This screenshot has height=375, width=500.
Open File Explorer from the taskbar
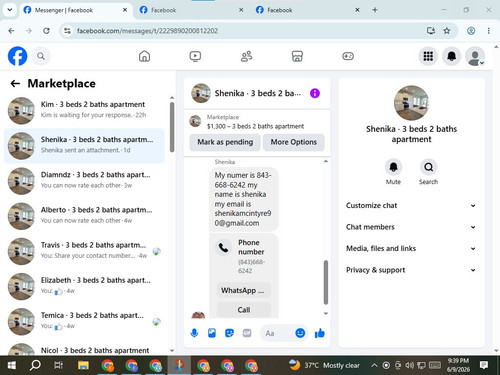tap(83, 366)
